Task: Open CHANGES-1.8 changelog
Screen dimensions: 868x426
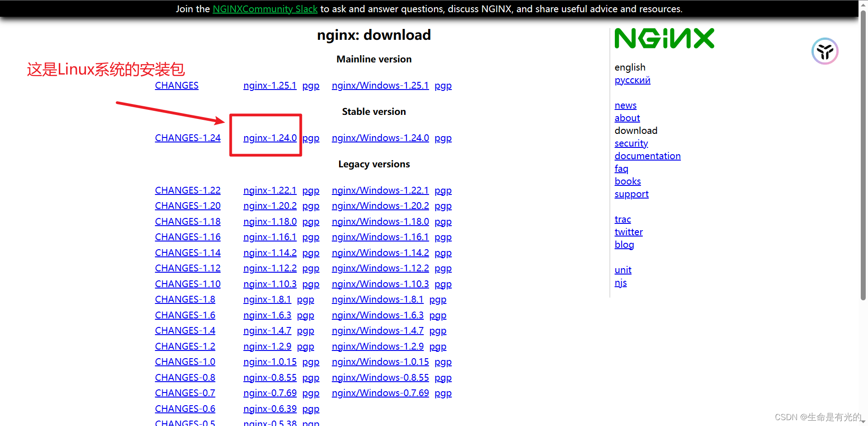Action: pos(185,299)
